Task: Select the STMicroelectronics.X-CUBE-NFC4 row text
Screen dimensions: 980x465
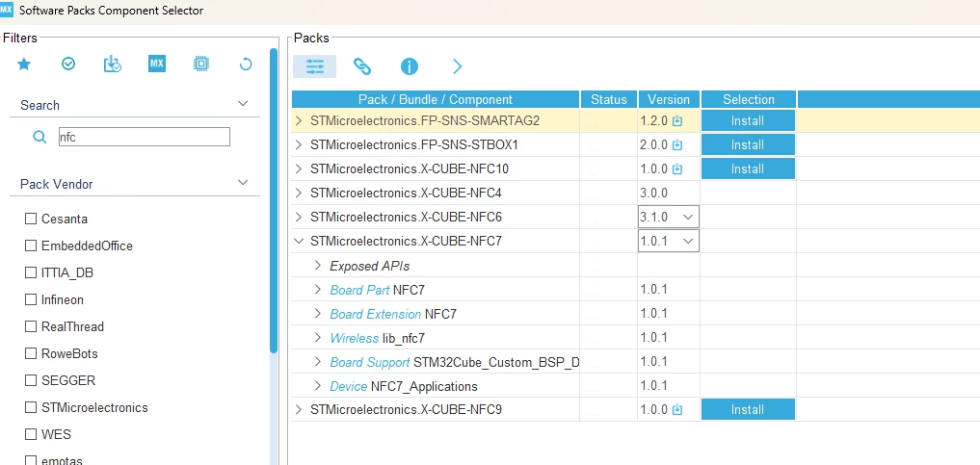Action: [x=406, y=193]
